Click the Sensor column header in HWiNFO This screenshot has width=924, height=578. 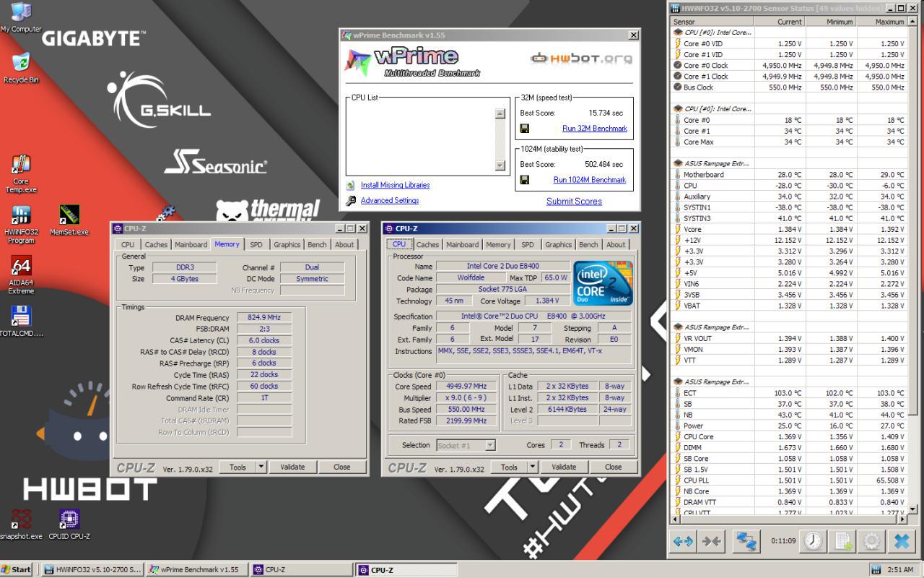pyautogui.click(x=712, y=22)
